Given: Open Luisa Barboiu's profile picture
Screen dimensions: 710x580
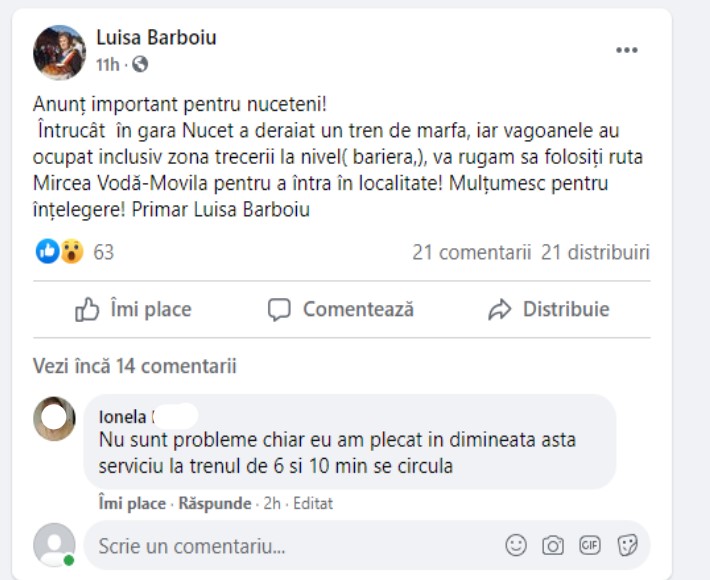Looking at the screenshot, I should coord(59,52).
